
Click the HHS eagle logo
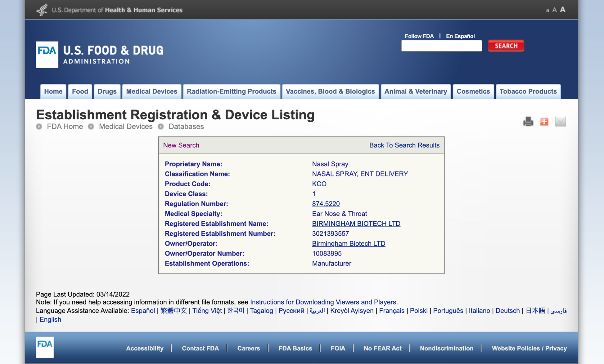[x=42, y=10]
